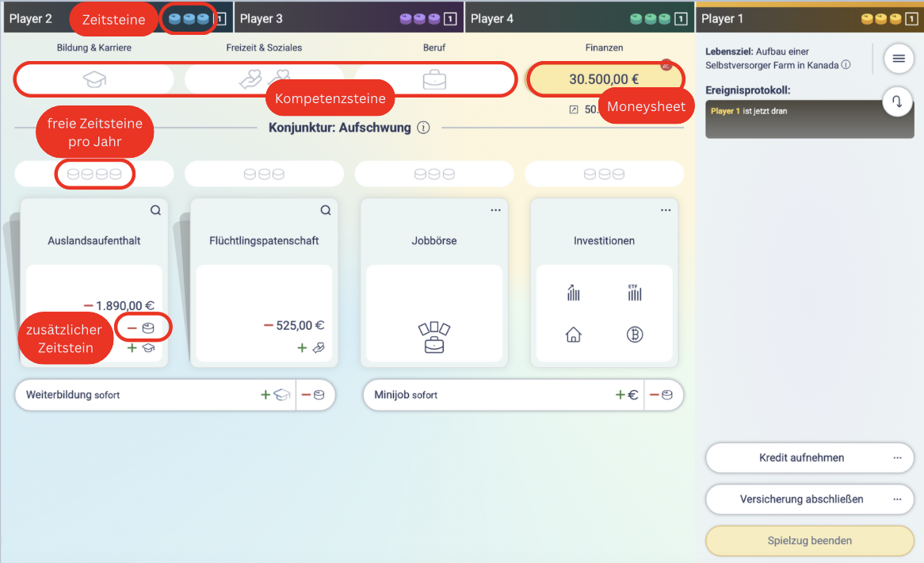Image resolution: width=924 pixels, height=563 pixels.
Task: Expand options for Kredit aufnehmen
Action: click(x=897, y=458)
